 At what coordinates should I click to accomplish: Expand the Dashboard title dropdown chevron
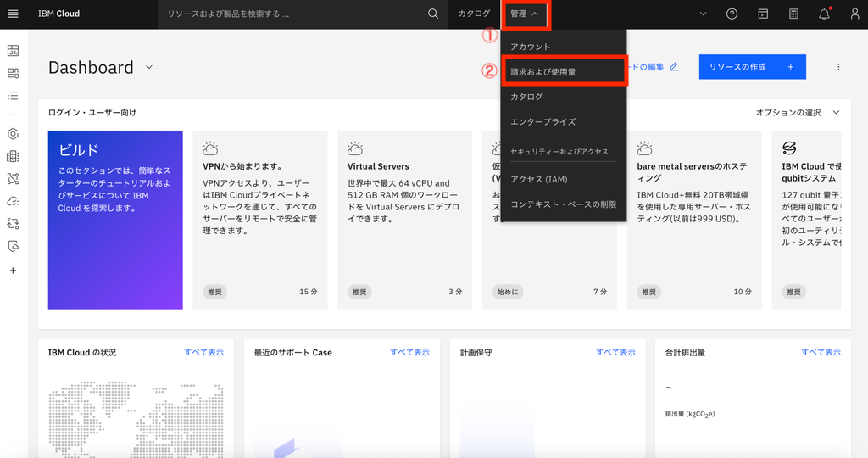click(149, 67)
